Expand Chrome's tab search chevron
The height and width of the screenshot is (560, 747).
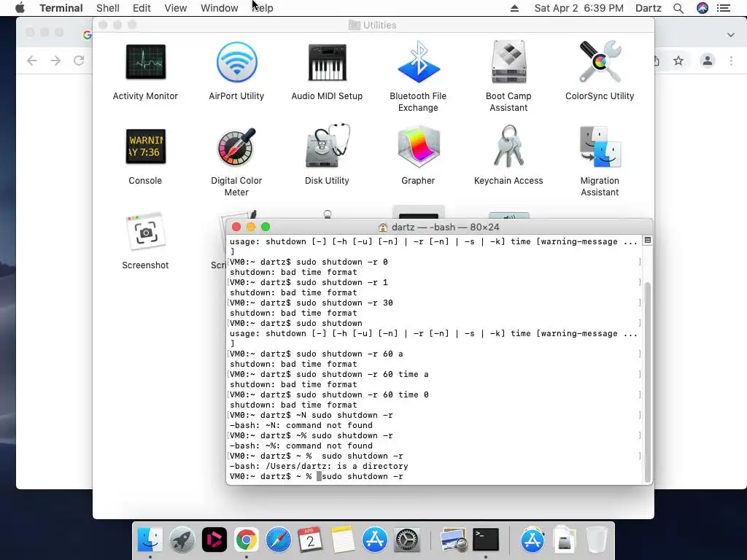pyautogui.click(x=731, y=35)
